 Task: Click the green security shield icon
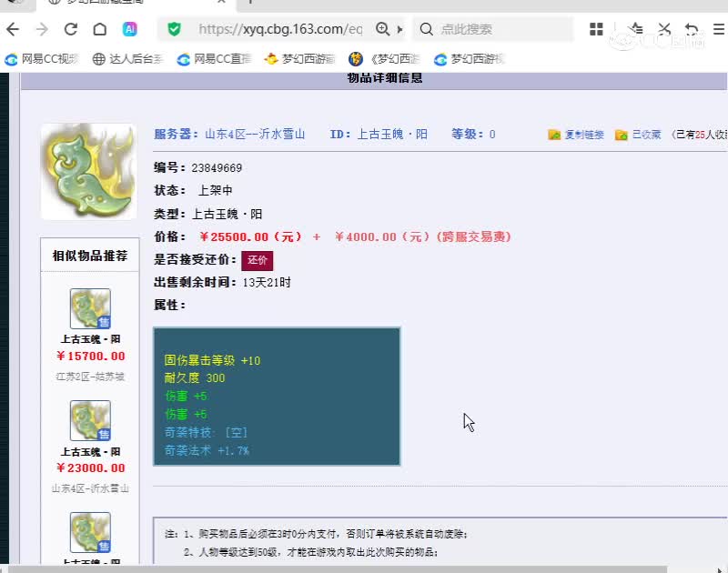[174, 29]
